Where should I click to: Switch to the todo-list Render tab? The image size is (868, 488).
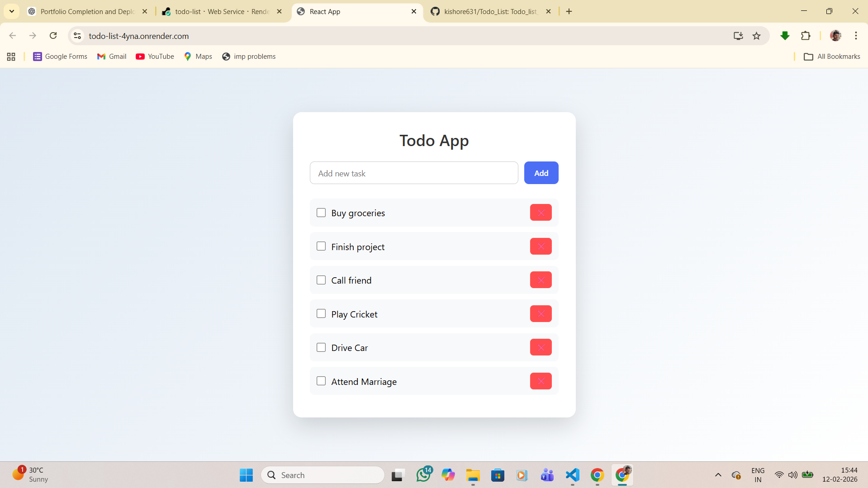point(222,11)
